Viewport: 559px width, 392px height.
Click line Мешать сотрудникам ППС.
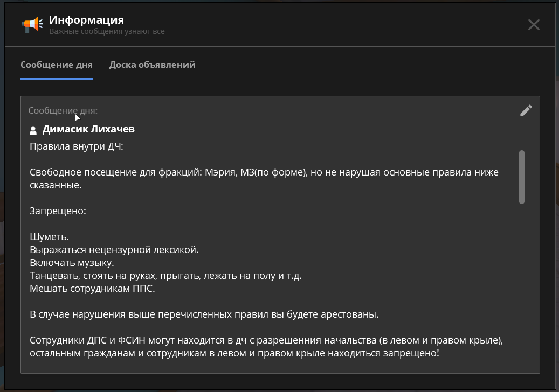coord(92,289)
